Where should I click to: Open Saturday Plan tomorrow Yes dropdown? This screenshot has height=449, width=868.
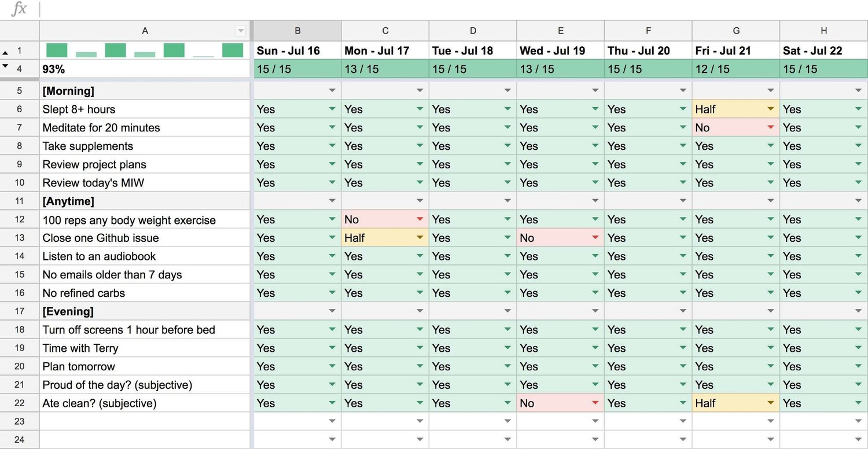(858, 366)
